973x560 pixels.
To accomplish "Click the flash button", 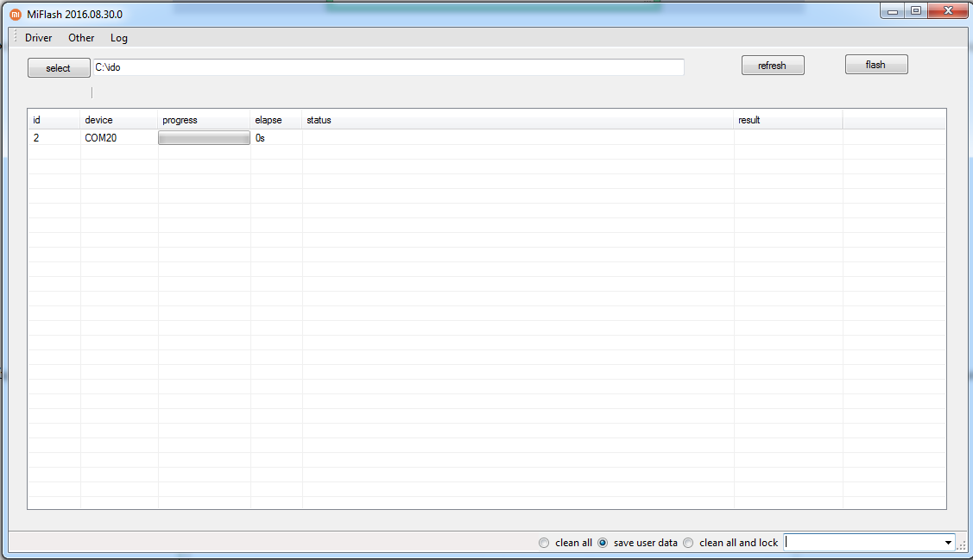I will point(876,65).
